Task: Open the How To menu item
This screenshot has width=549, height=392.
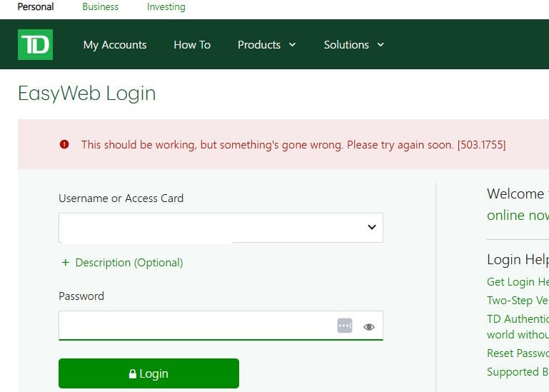Action: coord(192,44)
